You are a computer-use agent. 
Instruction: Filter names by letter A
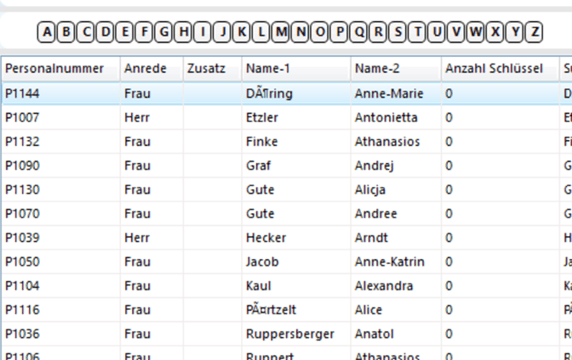coord(46,32)
